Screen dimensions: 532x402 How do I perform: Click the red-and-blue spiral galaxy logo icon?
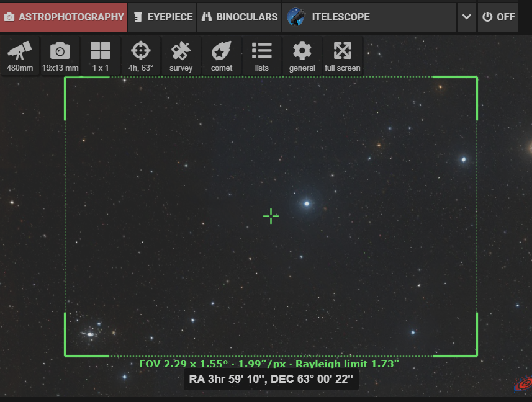(523, 384)
